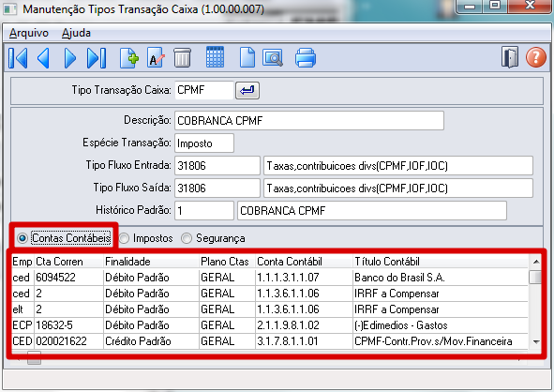Go to the next record
Viewport: 554px width, 392px height.
69,58
